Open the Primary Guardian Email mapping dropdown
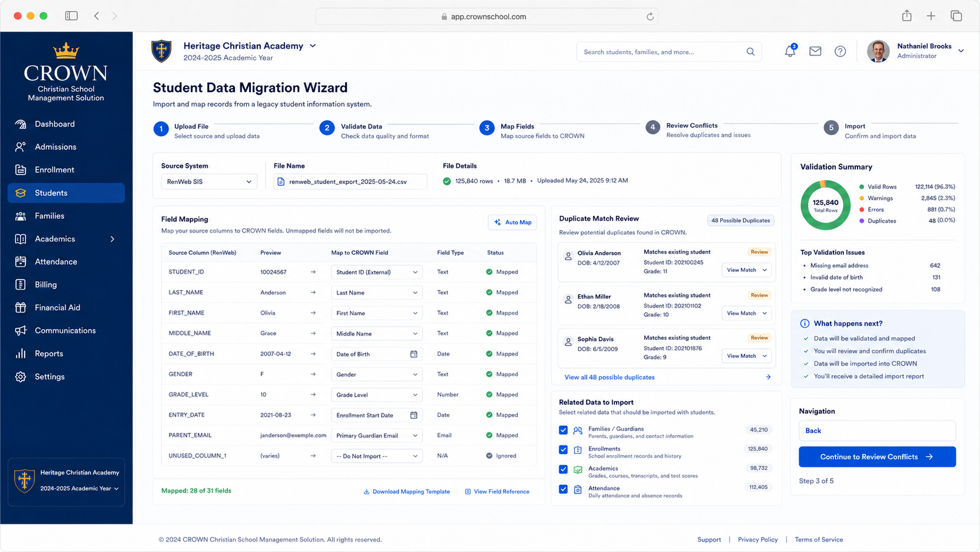The height and width of the screenshot is (552, 980). (376, 435)
